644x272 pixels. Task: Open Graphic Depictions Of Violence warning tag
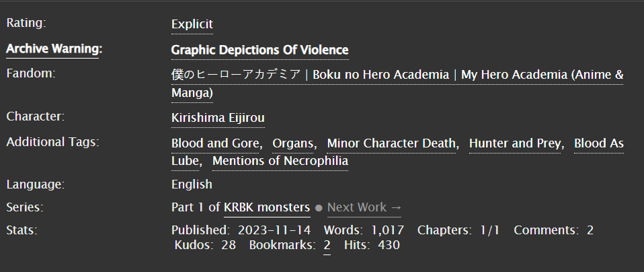[x=259, y=50]
